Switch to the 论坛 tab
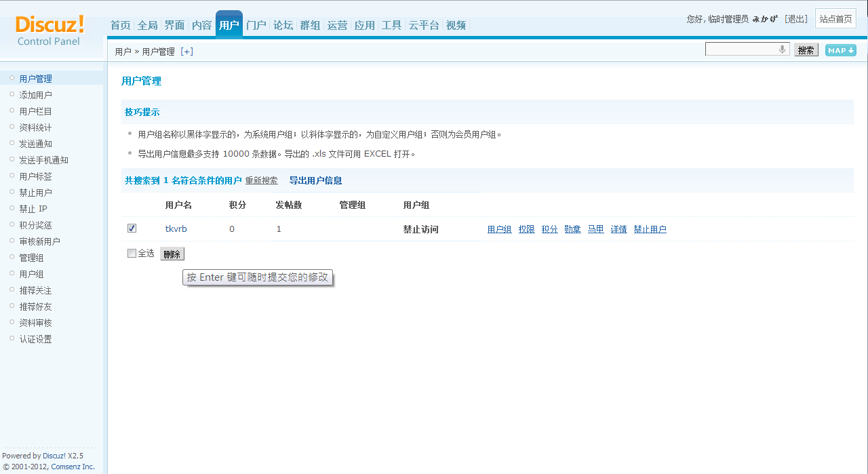 283,25
